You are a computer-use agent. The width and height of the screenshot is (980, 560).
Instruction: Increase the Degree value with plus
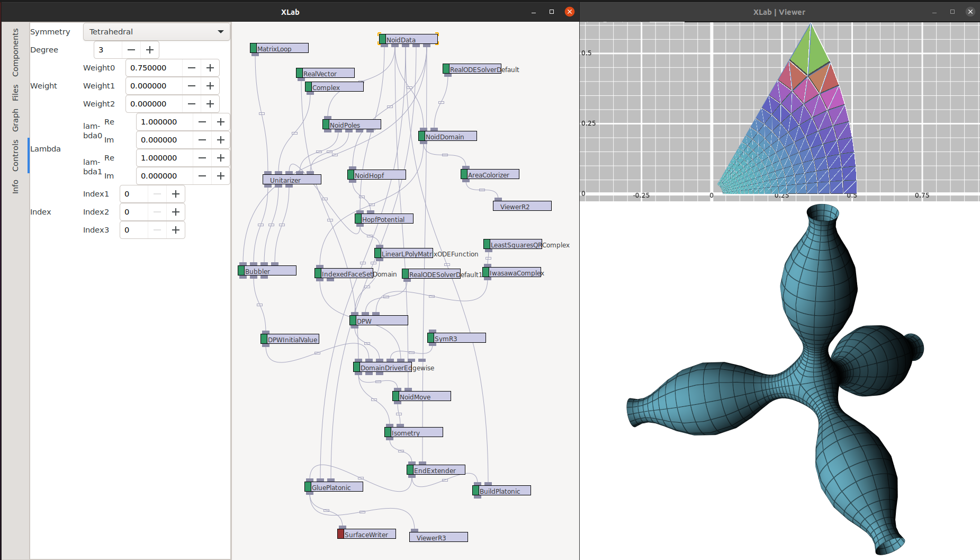[x=150, y=50]
